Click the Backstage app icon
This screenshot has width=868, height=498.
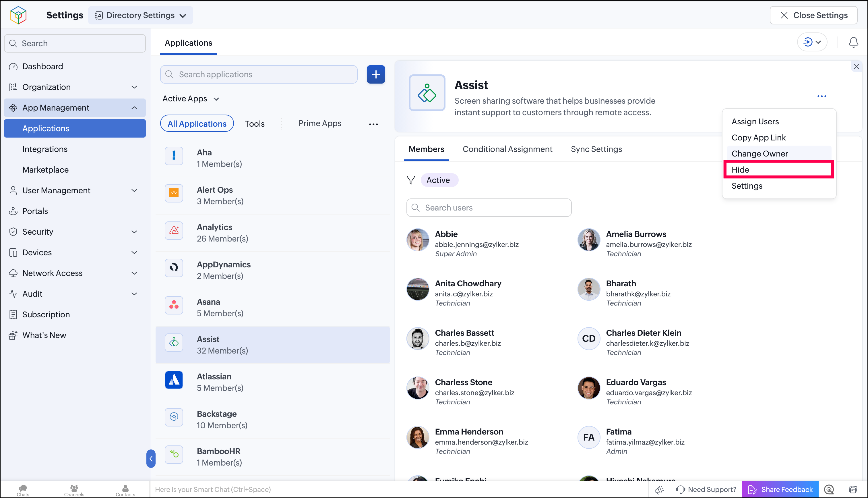tap(174, 417)
